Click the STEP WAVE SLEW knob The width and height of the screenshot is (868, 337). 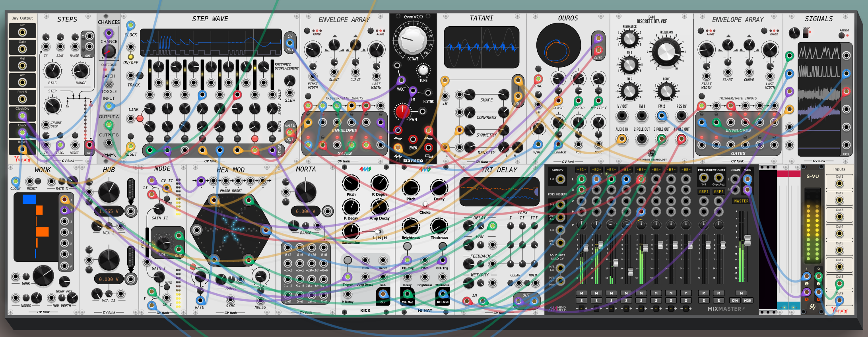290,81
